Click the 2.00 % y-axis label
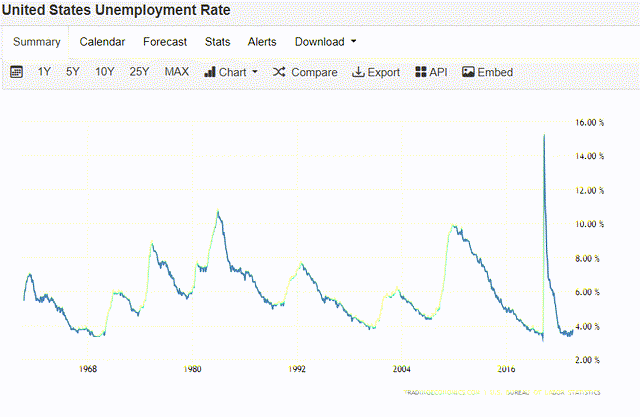The image size is (640, 417). click(x=587, y=360)
